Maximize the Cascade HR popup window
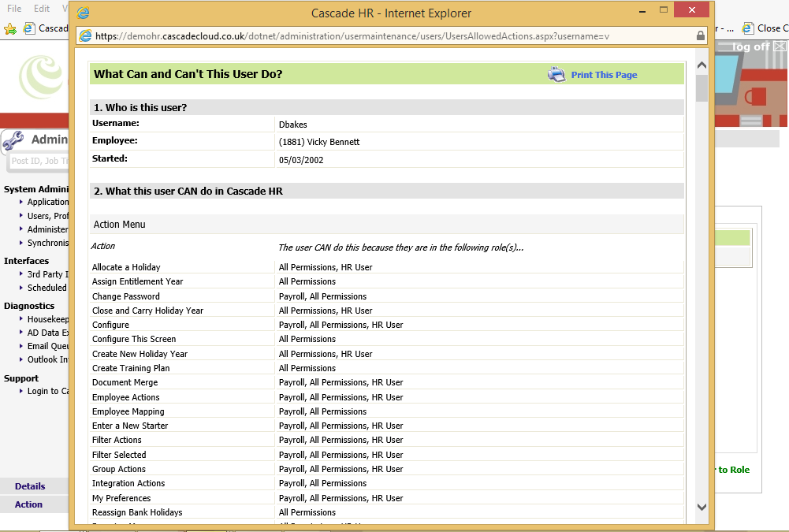 pos(664,9)
